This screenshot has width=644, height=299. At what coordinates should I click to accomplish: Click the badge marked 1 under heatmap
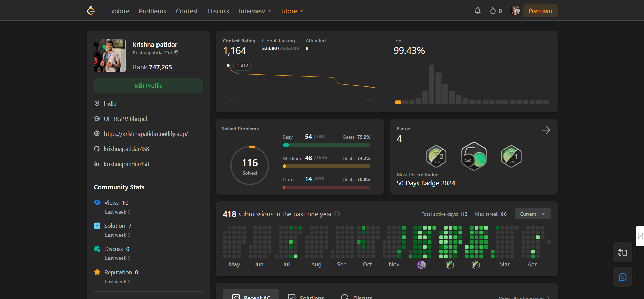[x=450, y=265]
